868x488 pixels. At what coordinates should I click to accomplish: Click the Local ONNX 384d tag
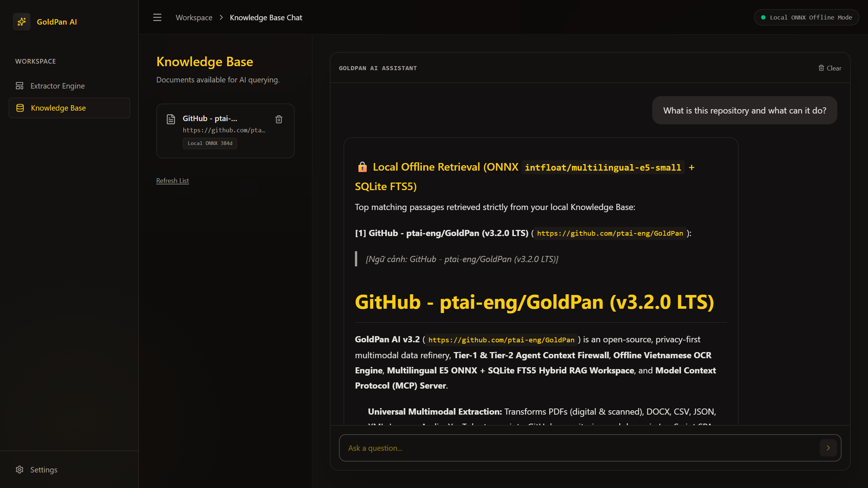pos(210,143)
